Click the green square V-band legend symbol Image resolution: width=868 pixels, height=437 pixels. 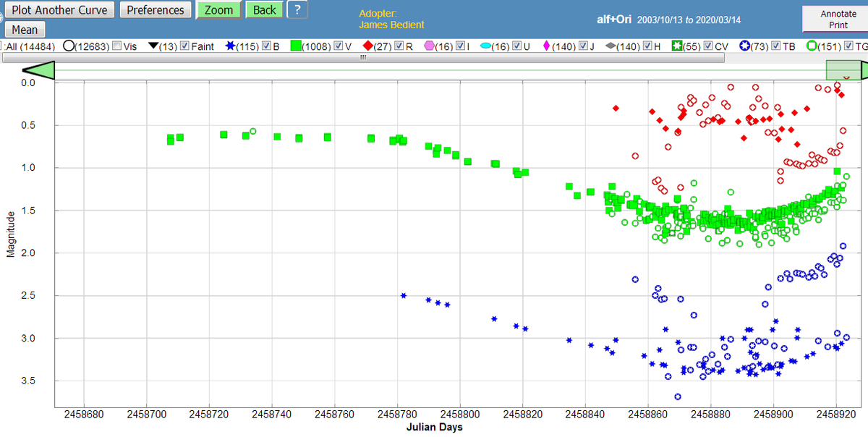point(296,46)
